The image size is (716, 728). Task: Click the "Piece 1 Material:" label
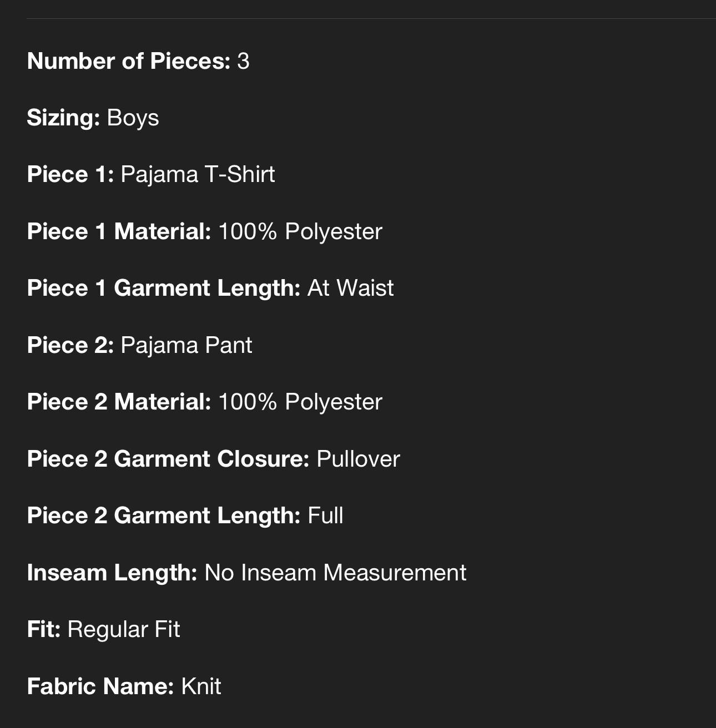(x=119, y=231)
